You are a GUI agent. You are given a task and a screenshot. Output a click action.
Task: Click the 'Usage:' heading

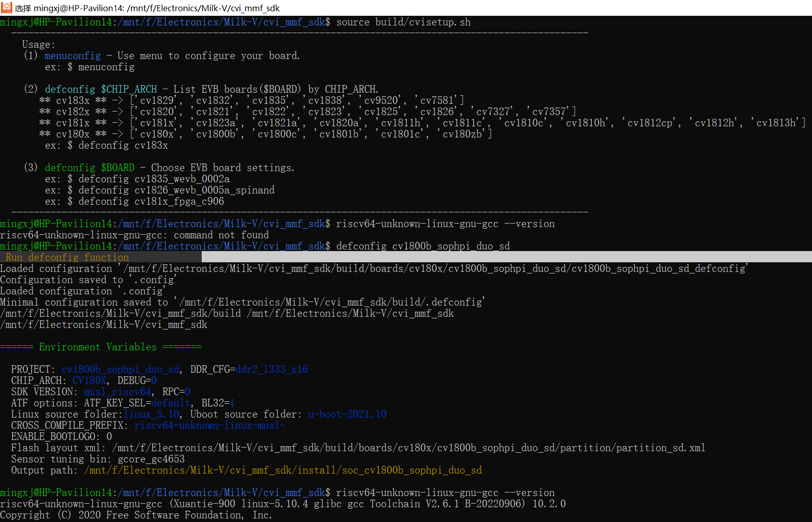pyautogui.click(x=39, y=45)
